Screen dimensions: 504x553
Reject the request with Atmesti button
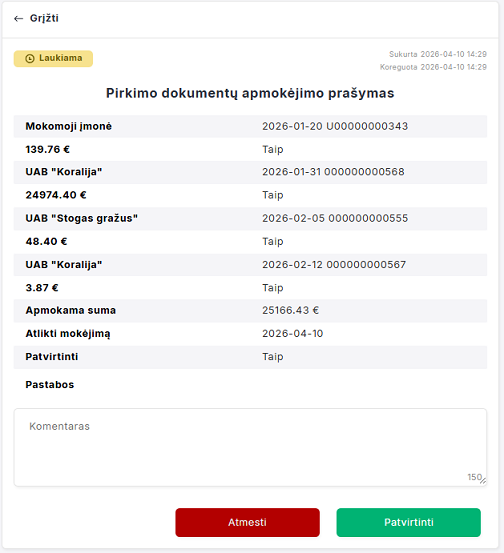[x=248, y=522]
